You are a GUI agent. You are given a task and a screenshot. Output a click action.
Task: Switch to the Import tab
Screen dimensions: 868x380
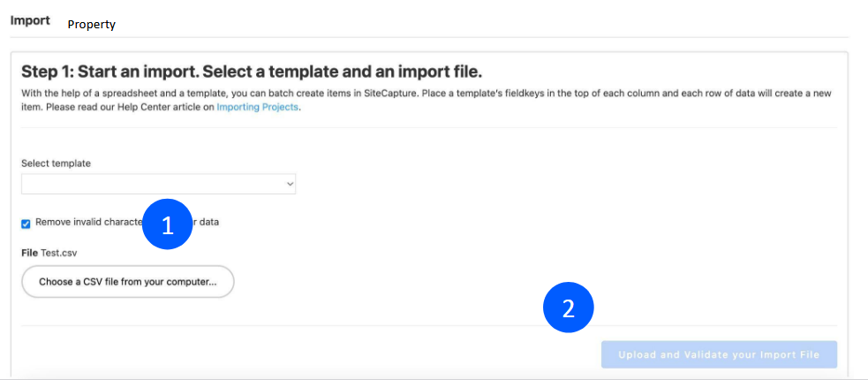click(30, 19)
